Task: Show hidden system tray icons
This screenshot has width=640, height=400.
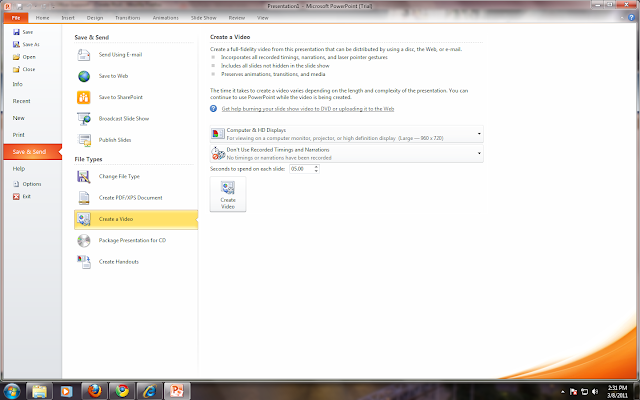Action: pos(563,391)
